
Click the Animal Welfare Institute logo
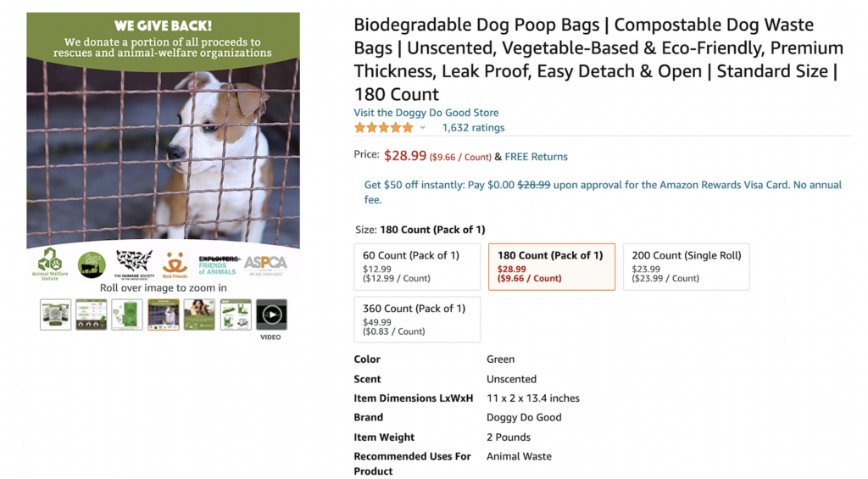(50, 264)
